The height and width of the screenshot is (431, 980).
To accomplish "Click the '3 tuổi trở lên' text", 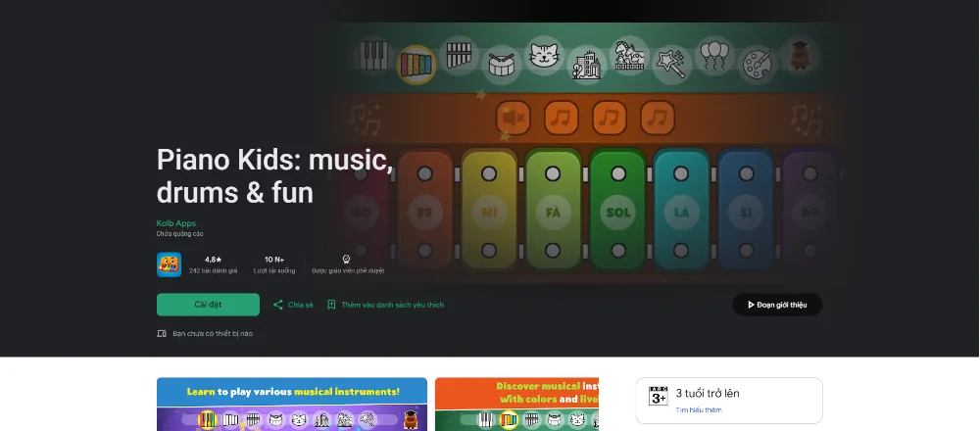I will coord(708,394).
